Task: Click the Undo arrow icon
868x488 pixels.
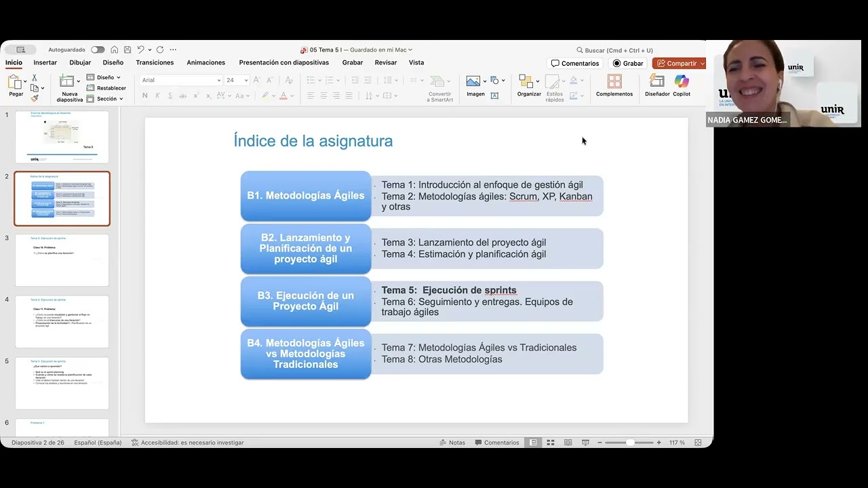Action: pyautogui.click(x=140, y=49)
